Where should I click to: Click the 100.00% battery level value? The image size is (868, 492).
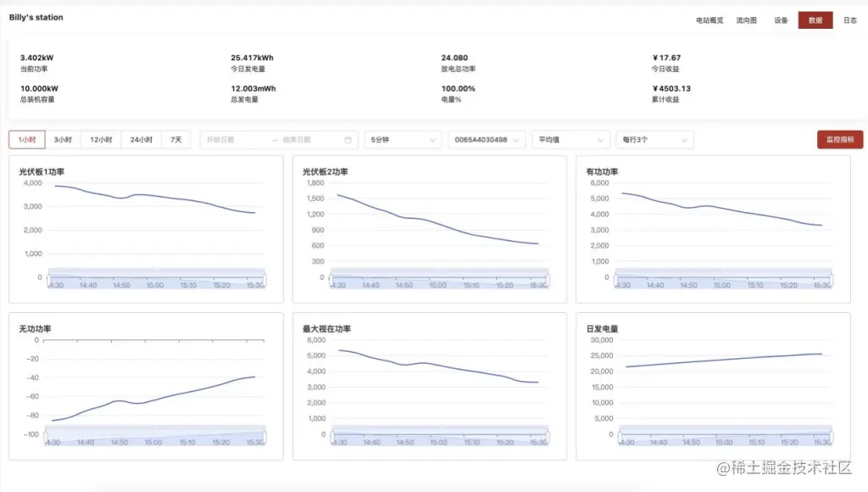pyautogui.click(x=458, y=89)
